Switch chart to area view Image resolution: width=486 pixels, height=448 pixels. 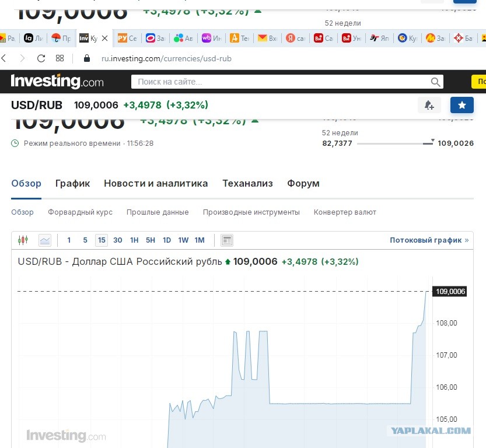pyautogui.click(x=45, y=240)
